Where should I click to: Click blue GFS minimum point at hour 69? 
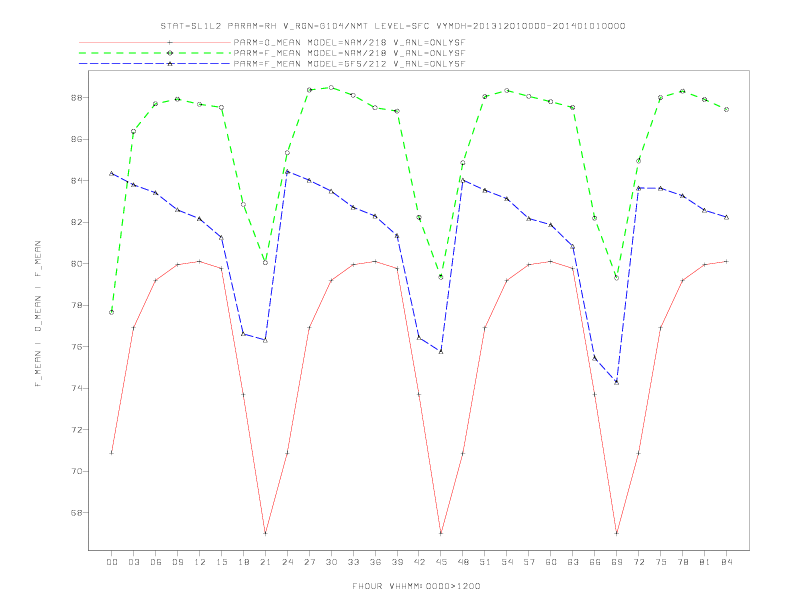[x=617, y=382]
